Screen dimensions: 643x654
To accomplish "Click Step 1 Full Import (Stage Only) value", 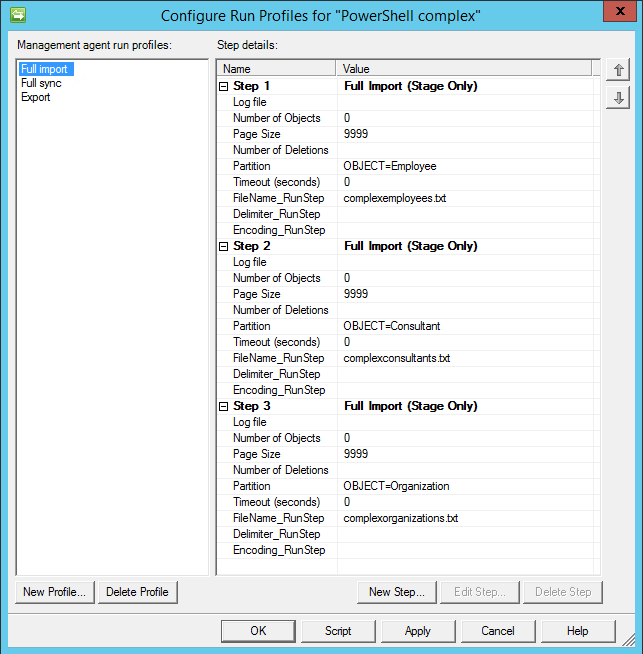I will [411, 86].
